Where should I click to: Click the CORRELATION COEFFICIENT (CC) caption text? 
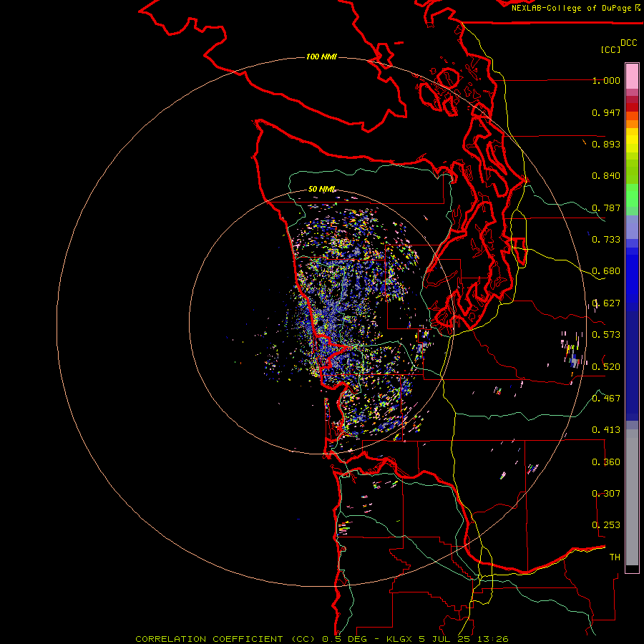[x=225, y=639]
